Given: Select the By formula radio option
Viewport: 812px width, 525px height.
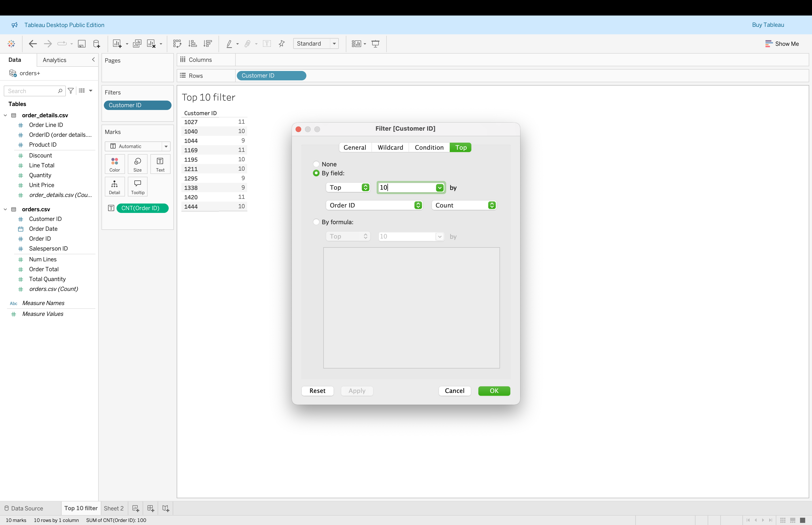Looking at the screenshot, I should (316, 222).
